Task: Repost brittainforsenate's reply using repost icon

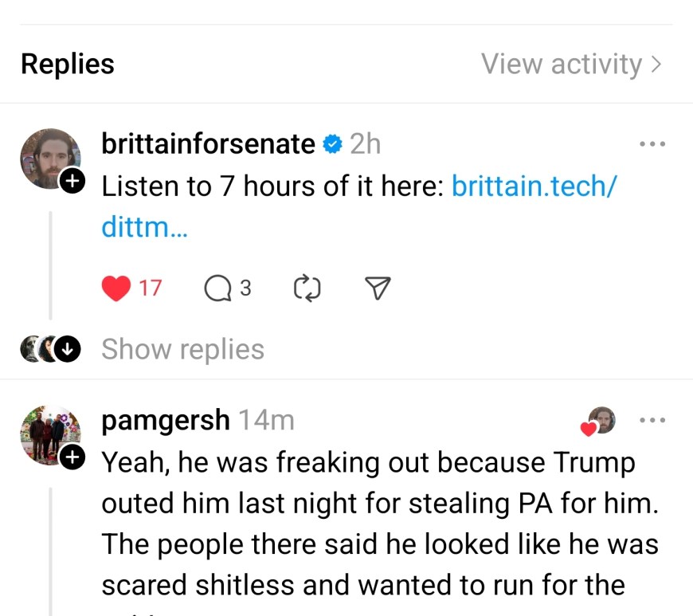Action: click(x=306, y=288)
